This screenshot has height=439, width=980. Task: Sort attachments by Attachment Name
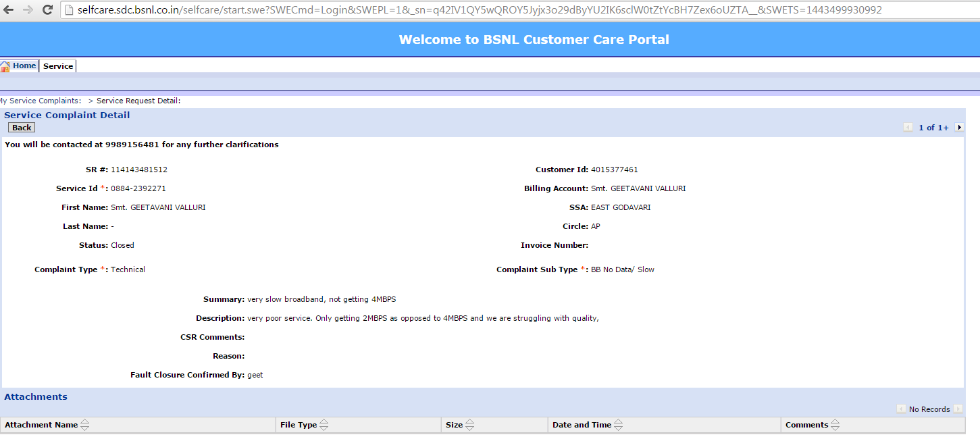click(x=84, y=425)
